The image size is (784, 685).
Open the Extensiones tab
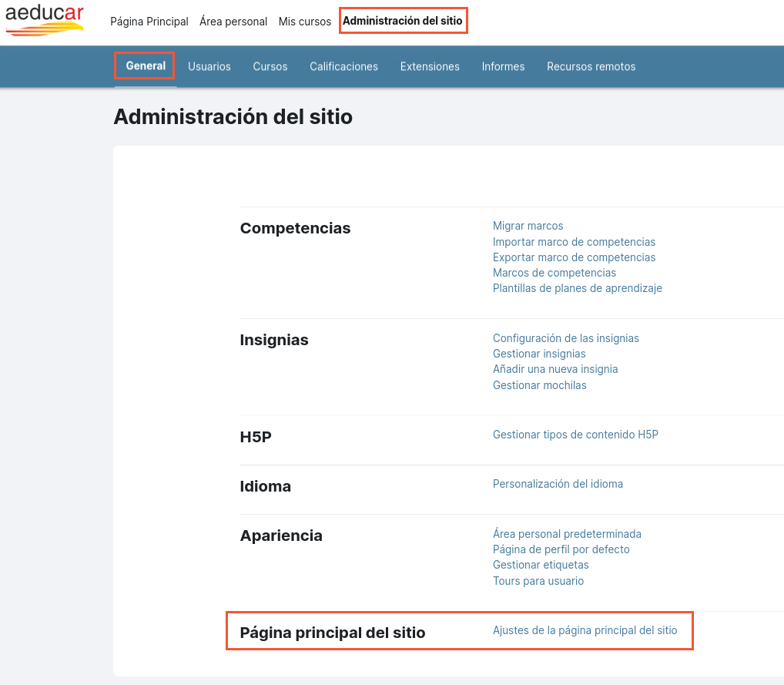tap(430, 66)
